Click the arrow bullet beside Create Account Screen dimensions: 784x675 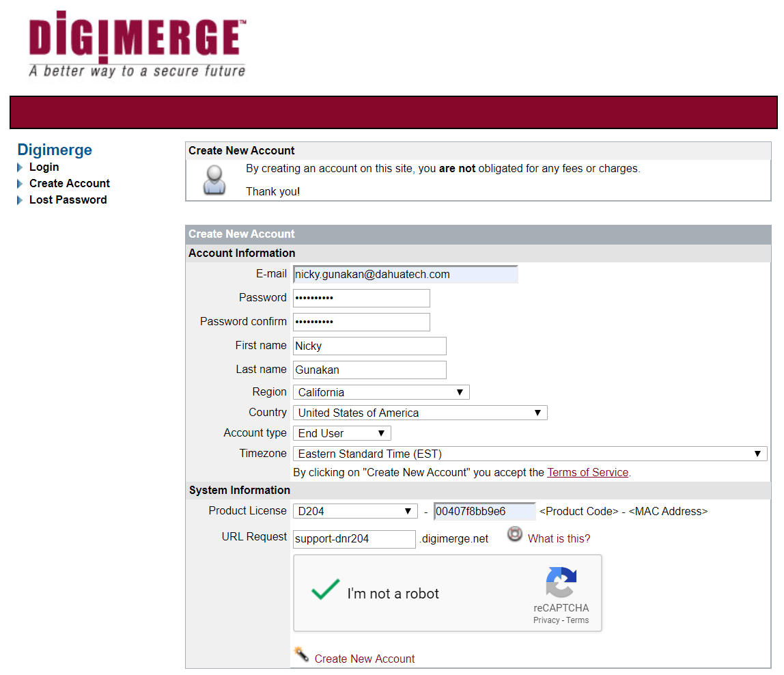(20, 184)
